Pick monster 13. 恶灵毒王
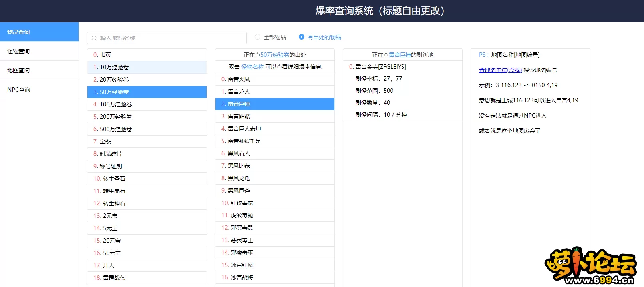The width and height of the screenshot is (644, 287). (x=275, y=240)
